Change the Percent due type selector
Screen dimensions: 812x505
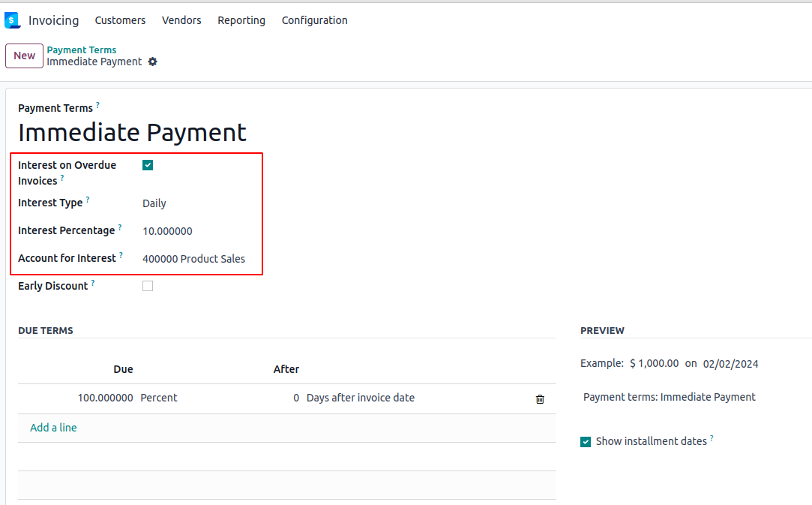159,398
